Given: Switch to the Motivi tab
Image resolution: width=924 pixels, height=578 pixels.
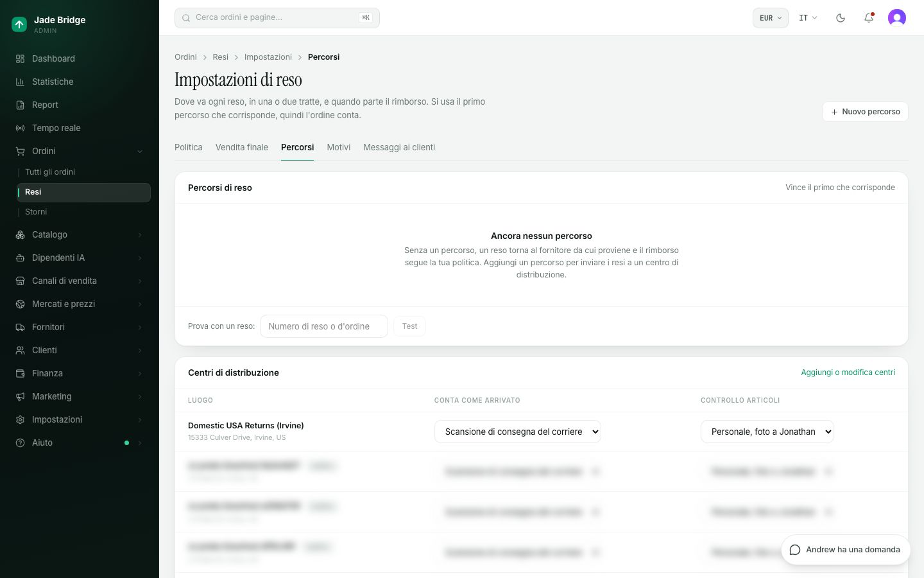Looking at the screenshot, I should 339,147.
